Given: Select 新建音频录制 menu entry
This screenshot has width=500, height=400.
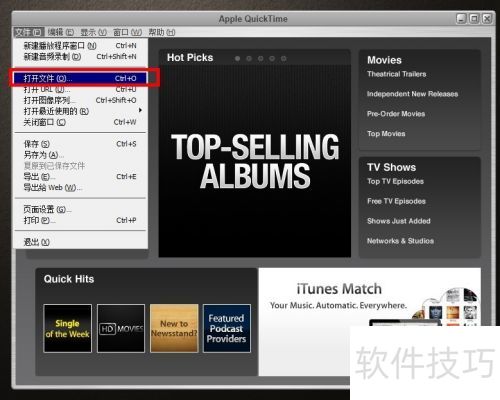Looking at the screenshot, I should pyautogui.click(x=80, y=57).
